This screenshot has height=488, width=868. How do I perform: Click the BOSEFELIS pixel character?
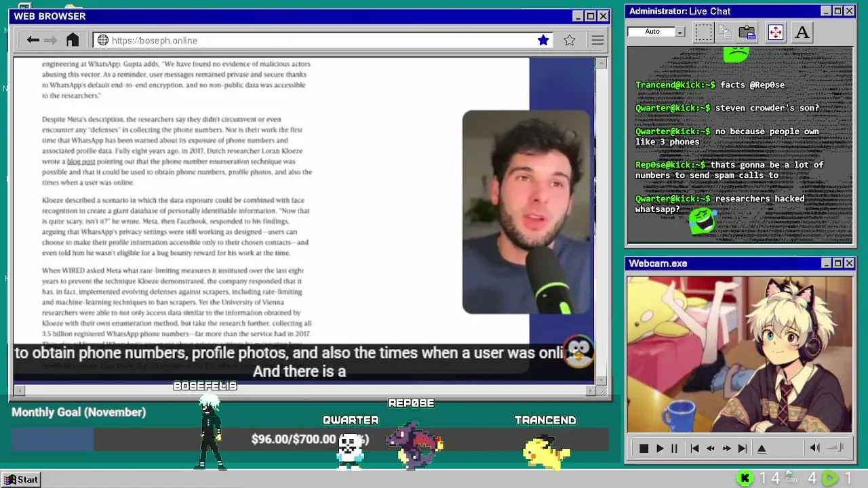pos(210,434)
